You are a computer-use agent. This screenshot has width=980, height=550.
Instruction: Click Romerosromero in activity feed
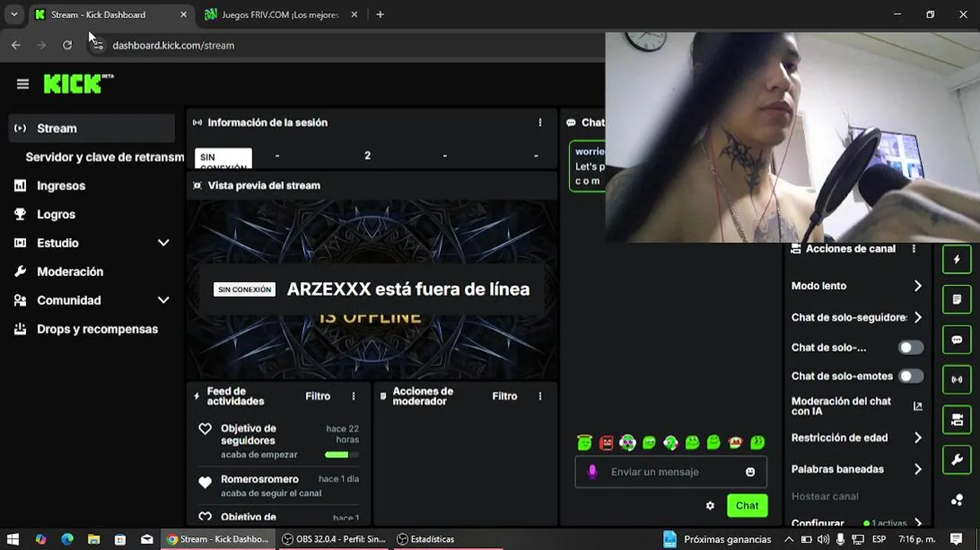pyautogui.click(x=260, y=480)
